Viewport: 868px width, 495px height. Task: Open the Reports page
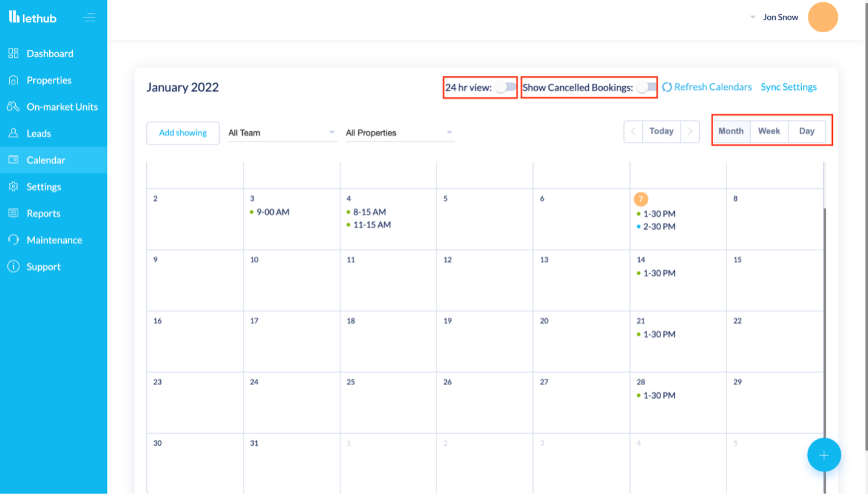coord(44,213)
